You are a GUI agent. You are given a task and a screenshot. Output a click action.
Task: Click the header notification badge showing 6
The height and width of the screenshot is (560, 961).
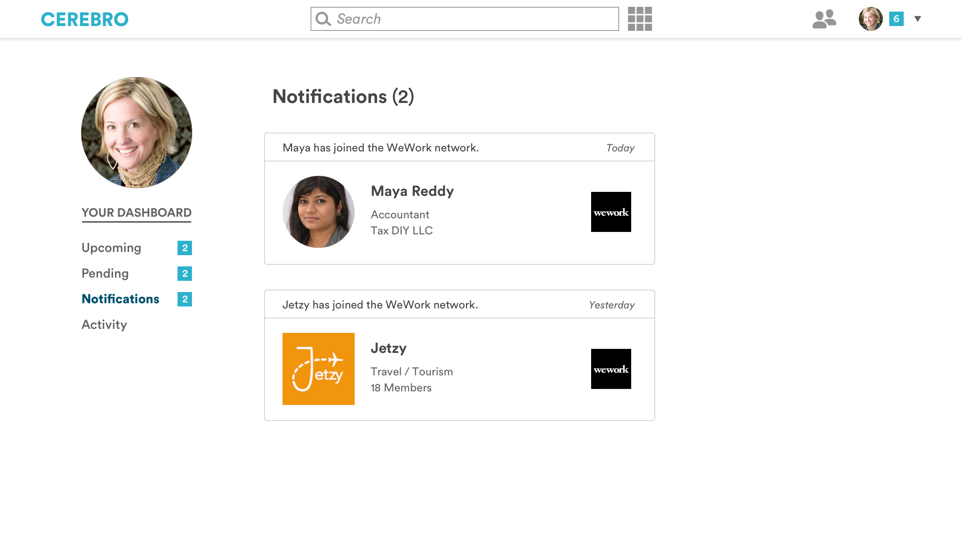[x=896, y=19]
